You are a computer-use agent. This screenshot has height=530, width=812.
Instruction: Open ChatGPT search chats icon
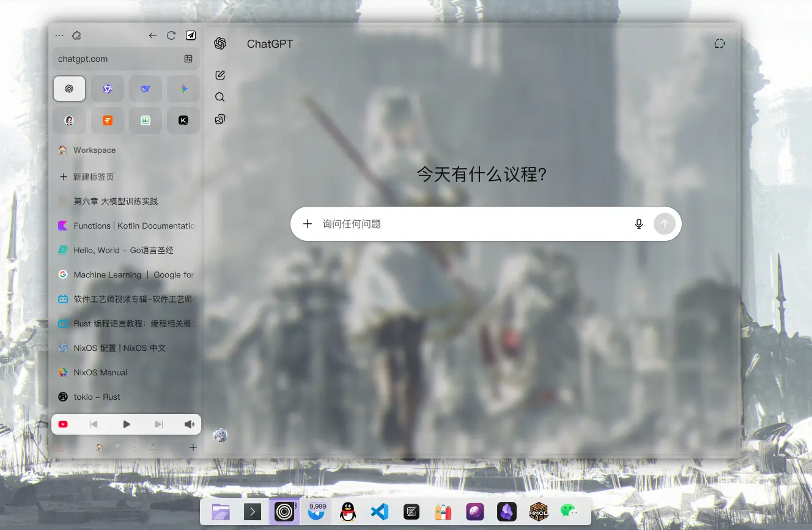pos(220,97)
